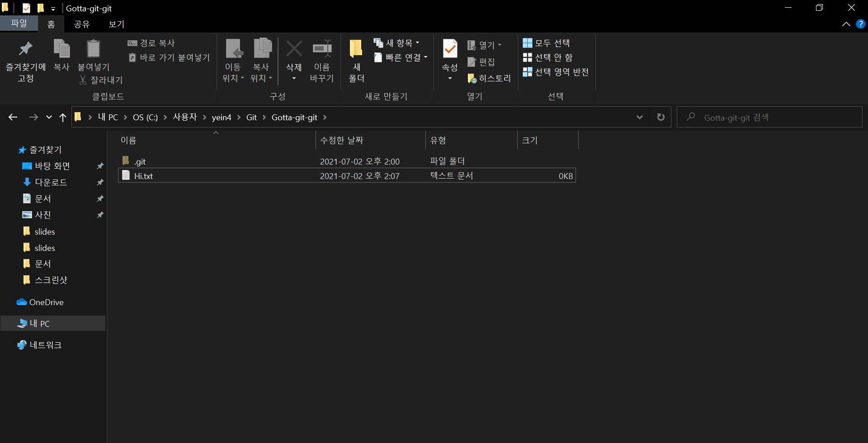Click the Gotta-git-git 검색 search box
Screen dimensions: 868x443
(769, 117)
